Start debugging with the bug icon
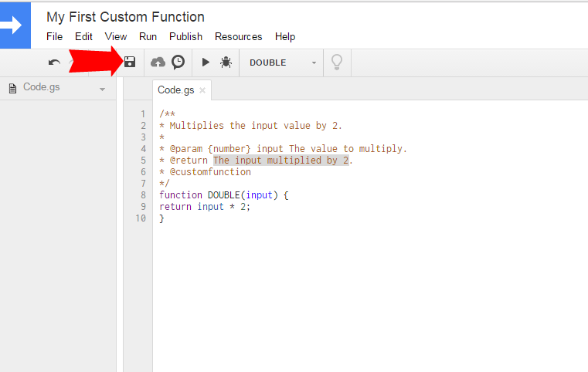 pos(226,62)
